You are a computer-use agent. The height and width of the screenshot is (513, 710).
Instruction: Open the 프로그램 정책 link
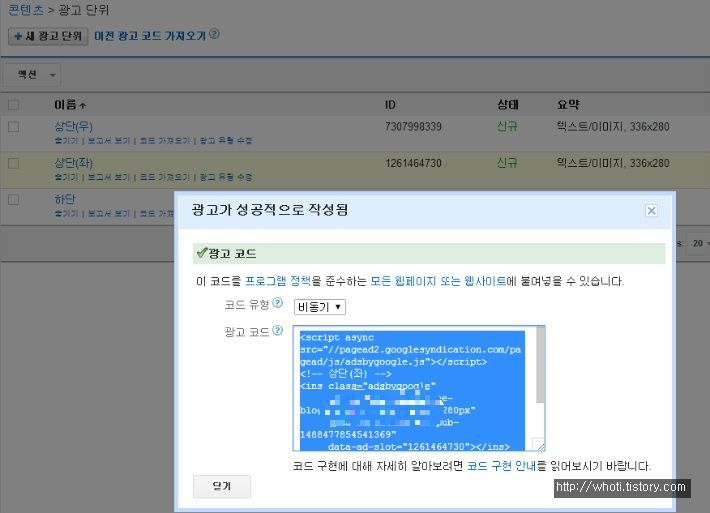tap(278, 281)
